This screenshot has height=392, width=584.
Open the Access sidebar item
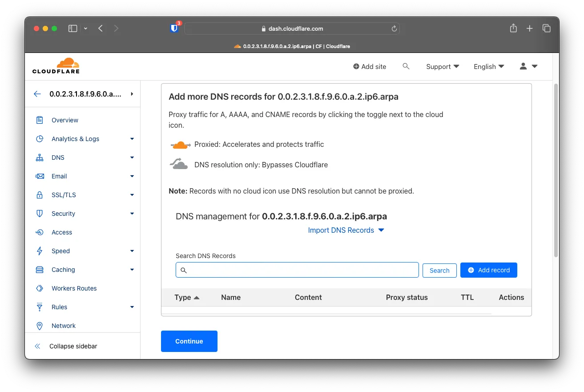click(62, 232)
